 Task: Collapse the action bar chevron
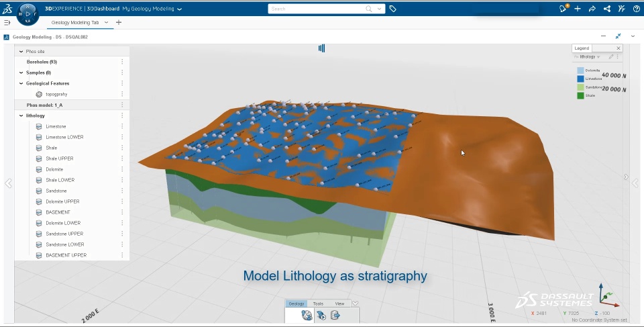[356, 303]
